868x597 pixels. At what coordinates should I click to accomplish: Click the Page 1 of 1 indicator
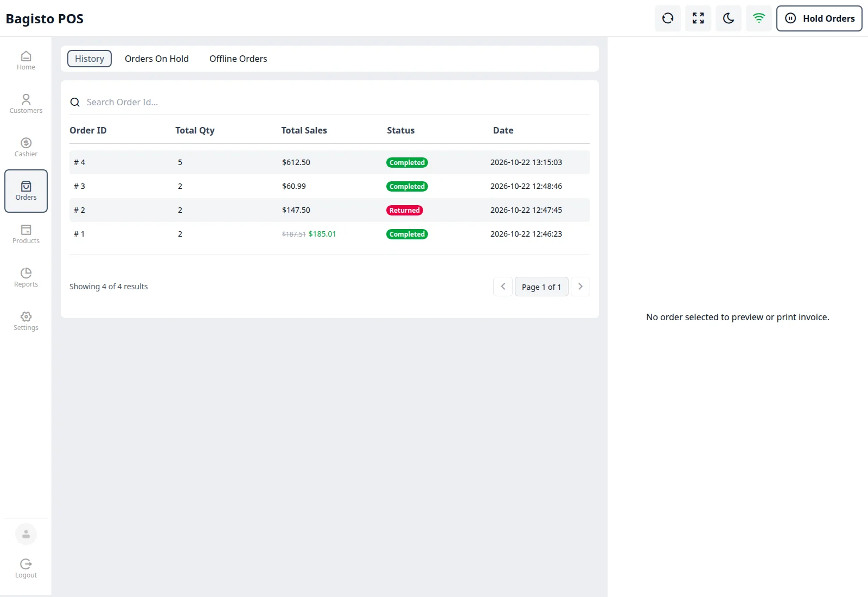541,287
